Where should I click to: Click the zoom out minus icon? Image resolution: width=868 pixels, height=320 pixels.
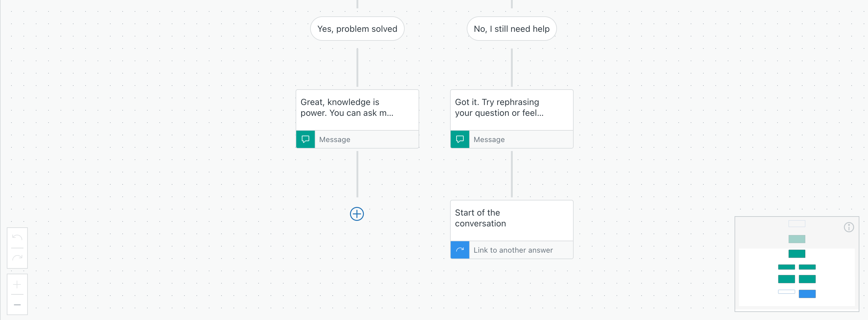pos(17,304)
